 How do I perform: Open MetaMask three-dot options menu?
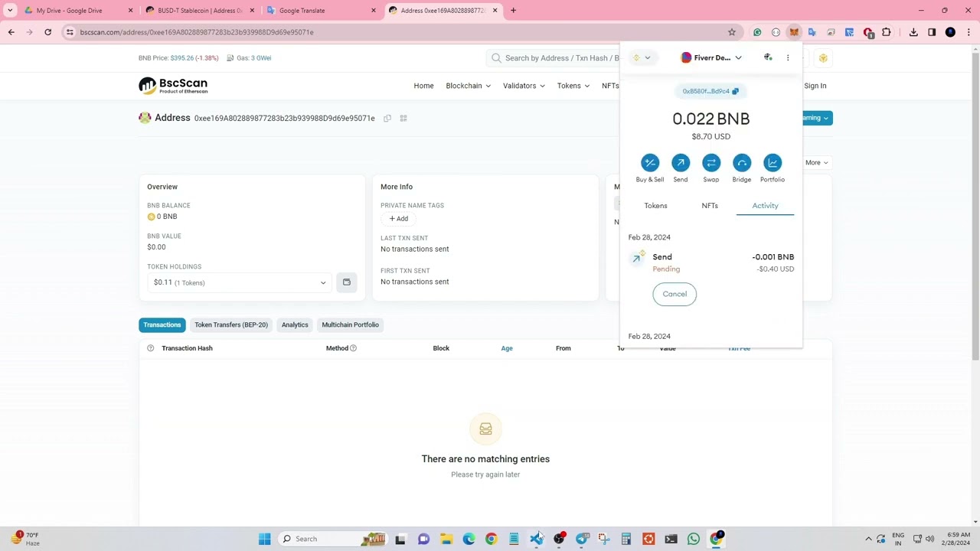pyautogui.click(x=788, y=58)
